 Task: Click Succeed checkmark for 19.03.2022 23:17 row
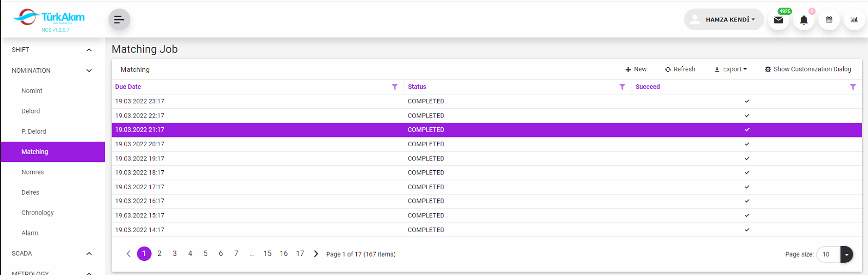click(747, 101)
